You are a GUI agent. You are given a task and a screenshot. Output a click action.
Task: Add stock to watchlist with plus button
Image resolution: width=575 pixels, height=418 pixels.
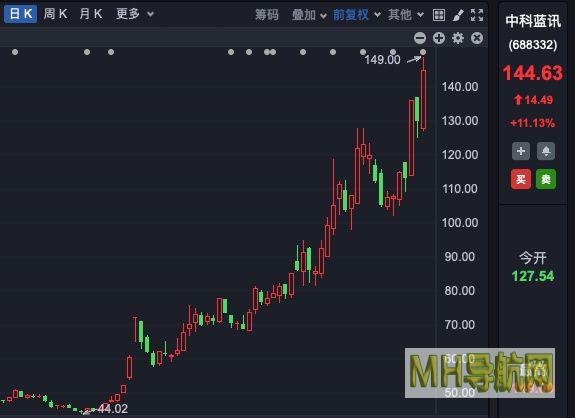(x=521, y=151)
